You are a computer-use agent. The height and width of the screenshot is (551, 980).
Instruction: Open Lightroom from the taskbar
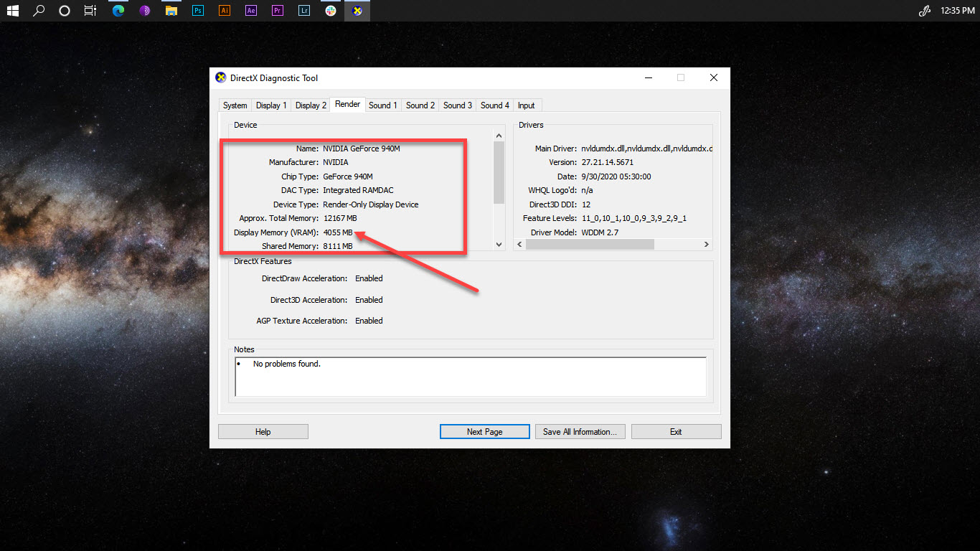pos(303,10)
